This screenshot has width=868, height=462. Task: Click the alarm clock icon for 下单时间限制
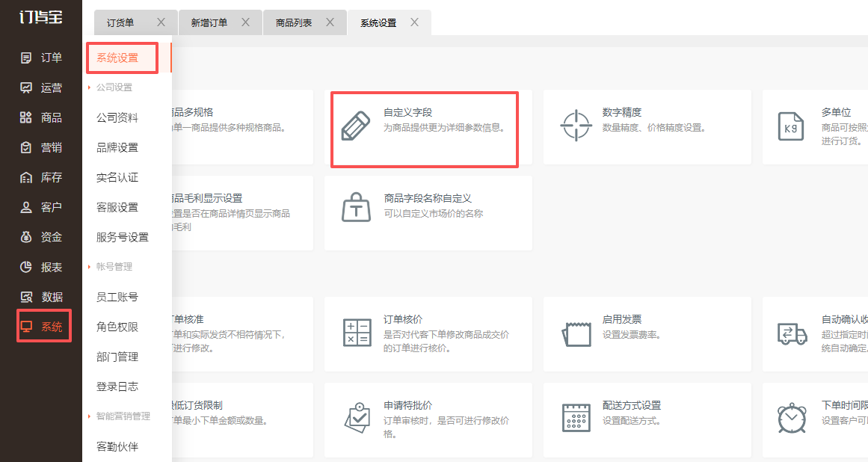[x=792, y=418]
